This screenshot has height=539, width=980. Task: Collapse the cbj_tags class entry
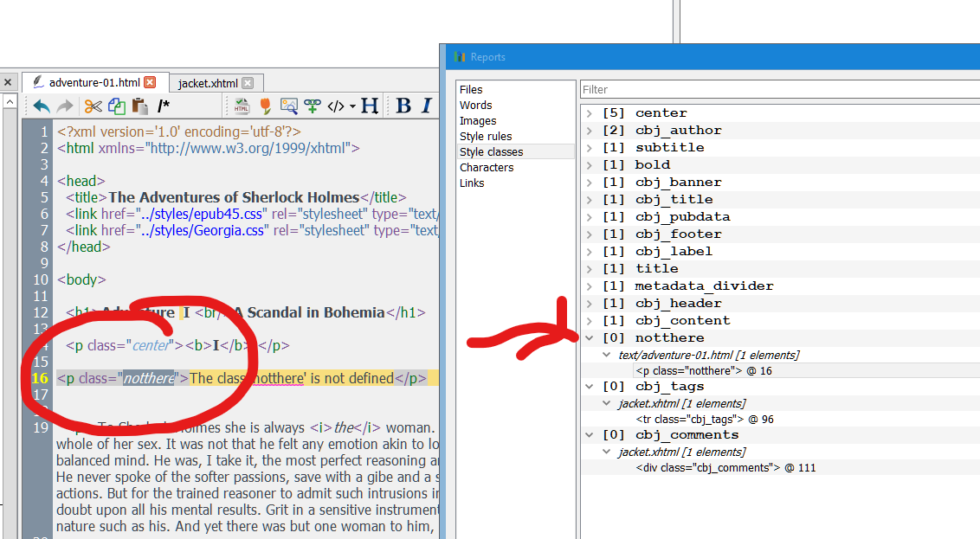point(590,387)
